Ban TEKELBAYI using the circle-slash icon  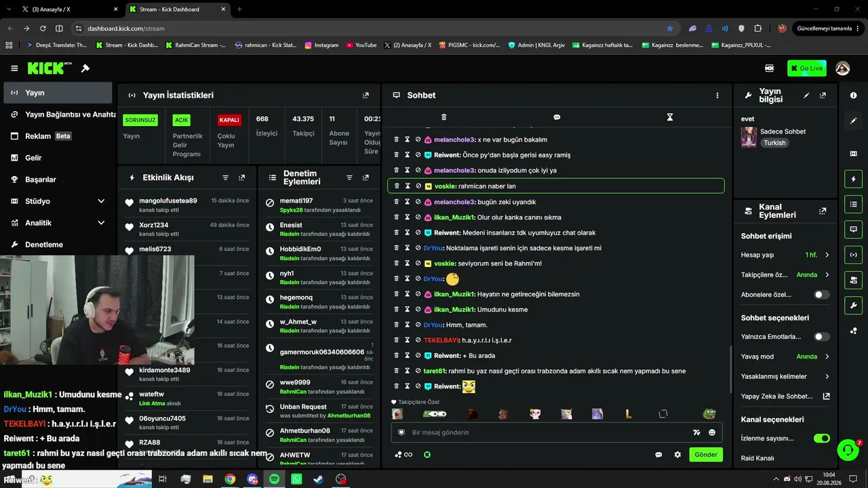coord(418,340)
